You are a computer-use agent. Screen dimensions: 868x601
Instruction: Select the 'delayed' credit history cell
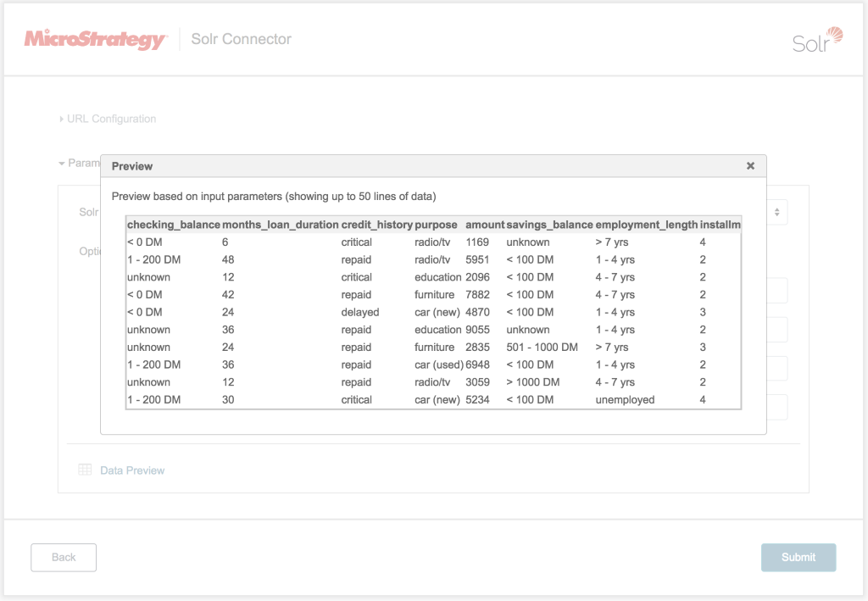click(360, 312)
